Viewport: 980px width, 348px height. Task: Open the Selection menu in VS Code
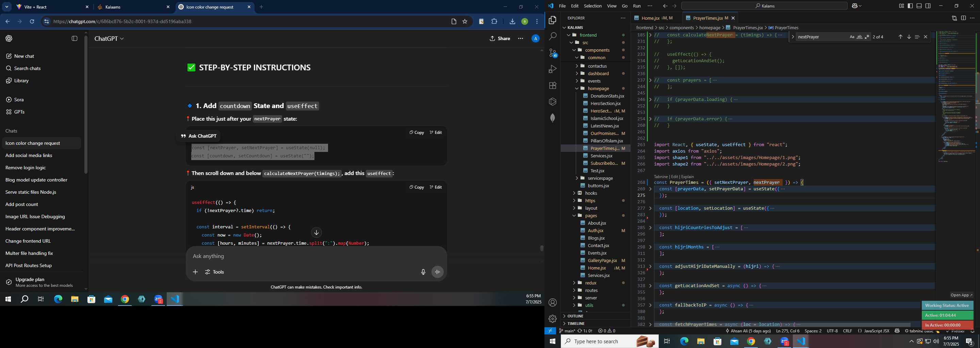(x=592, y=6)
